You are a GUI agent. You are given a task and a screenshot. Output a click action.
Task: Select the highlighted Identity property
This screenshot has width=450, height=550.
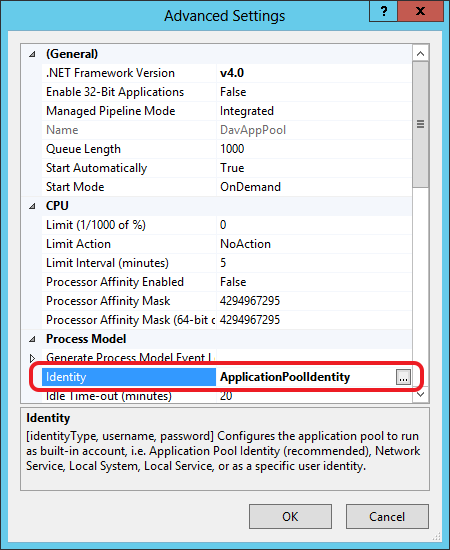pos(129,377)
